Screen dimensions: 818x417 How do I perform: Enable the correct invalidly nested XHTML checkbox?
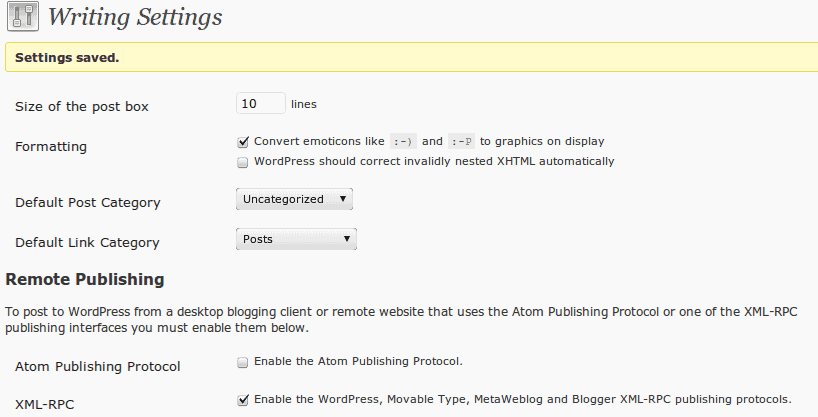pyautogui.click(x=243, y=161)
